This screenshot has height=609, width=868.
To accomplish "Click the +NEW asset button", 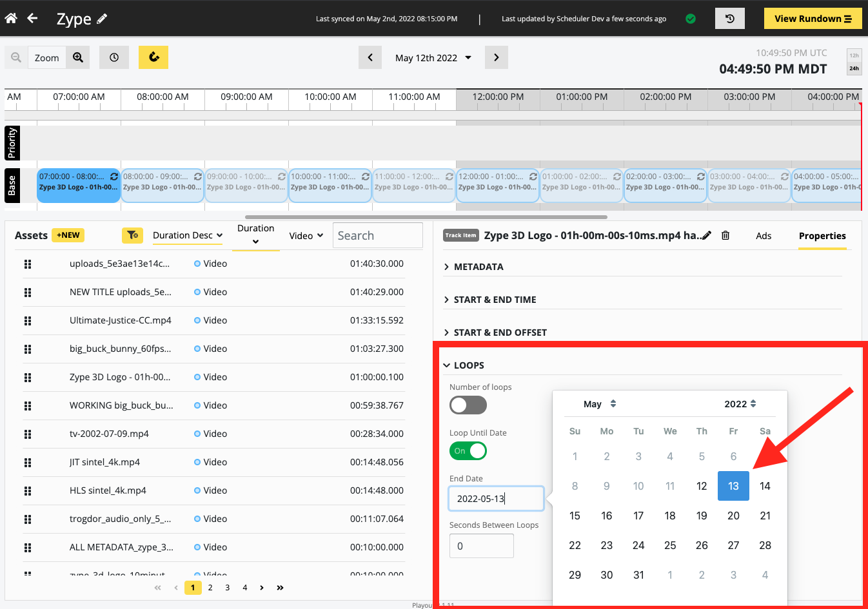I will click(68, 235).
